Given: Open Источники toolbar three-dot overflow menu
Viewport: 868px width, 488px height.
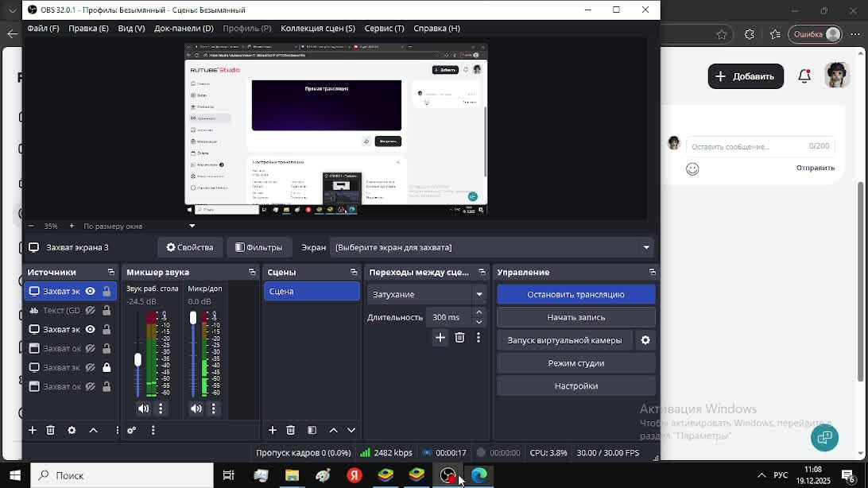Looking at the screenshot, I should 117,430.
